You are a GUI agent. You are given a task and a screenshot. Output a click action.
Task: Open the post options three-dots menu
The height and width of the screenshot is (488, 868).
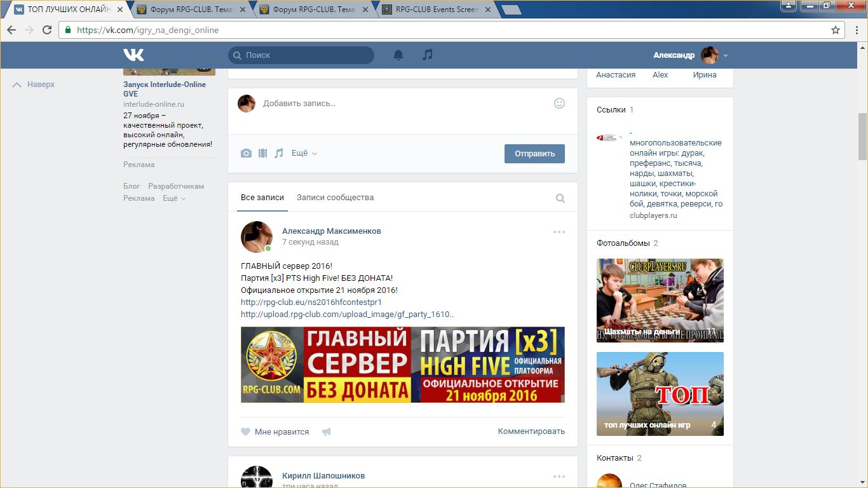(x=559, y=232)
